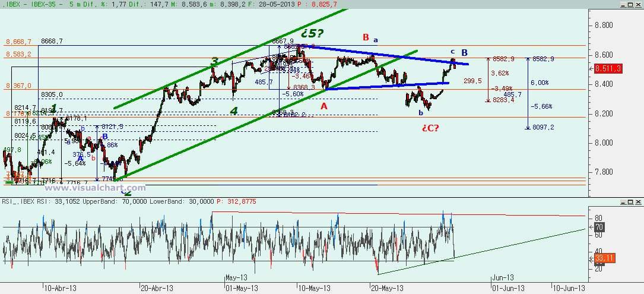Select the red ¿C? wave label
This screenshot has width=644, height=294.
click(x=430, y=128)
